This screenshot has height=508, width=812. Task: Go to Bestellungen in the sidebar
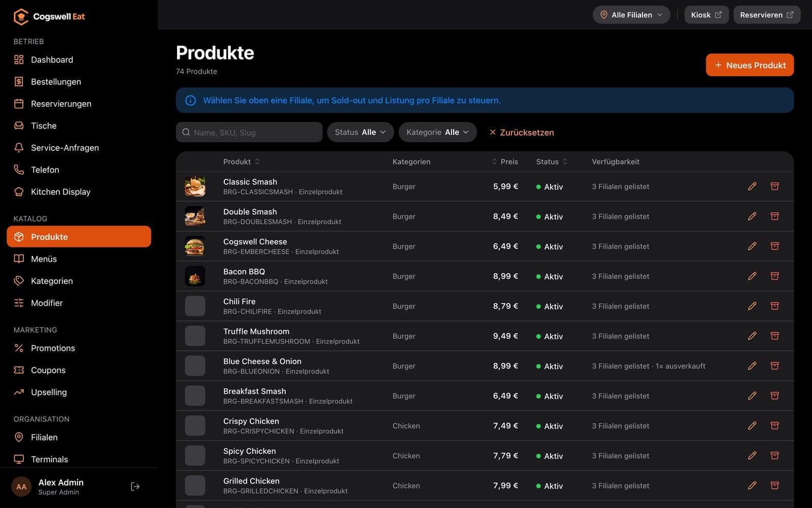tap(79, 82)
